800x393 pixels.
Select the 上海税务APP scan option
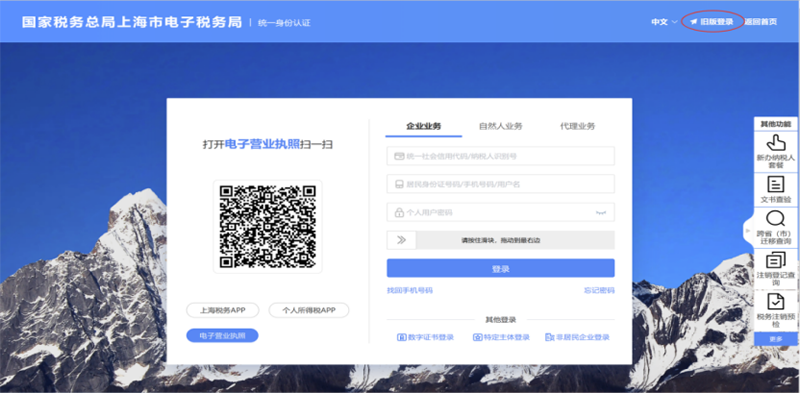222,310
